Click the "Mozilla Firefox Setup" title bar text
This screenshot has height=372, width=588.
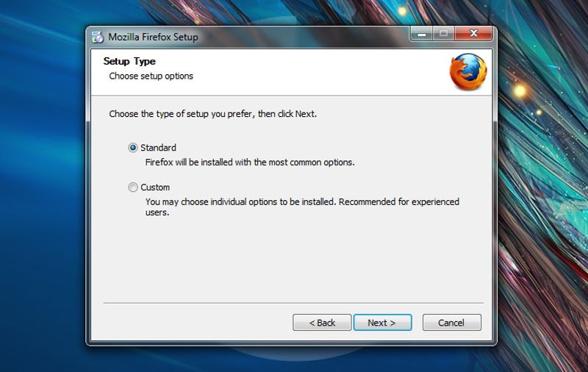153,37
